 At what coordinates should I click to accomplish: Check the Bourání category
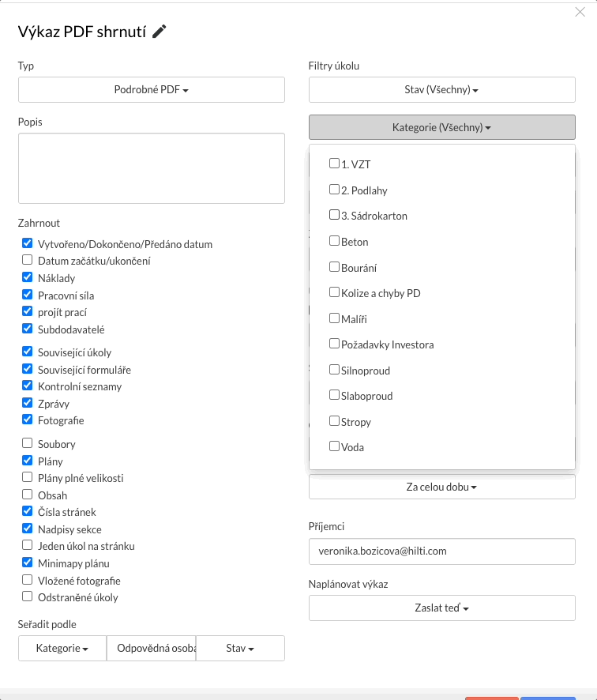(x=334, y=266)
